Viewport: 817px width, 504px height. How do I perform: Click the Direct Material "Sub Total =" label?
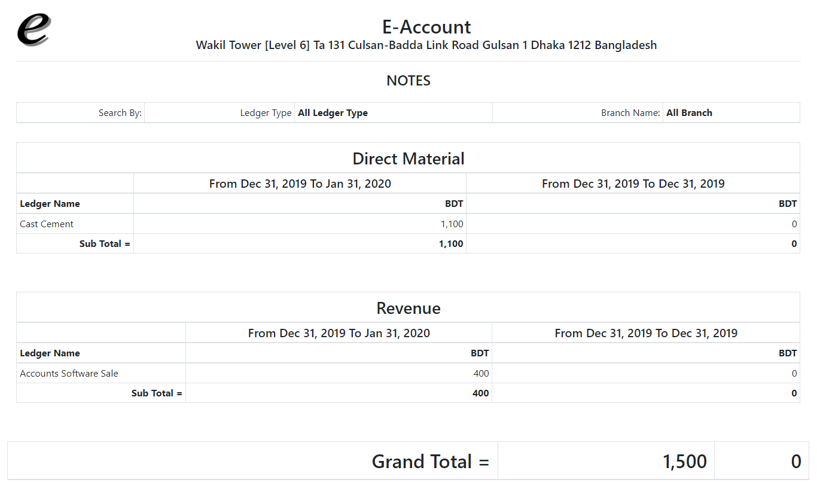(x=105, y=244)
